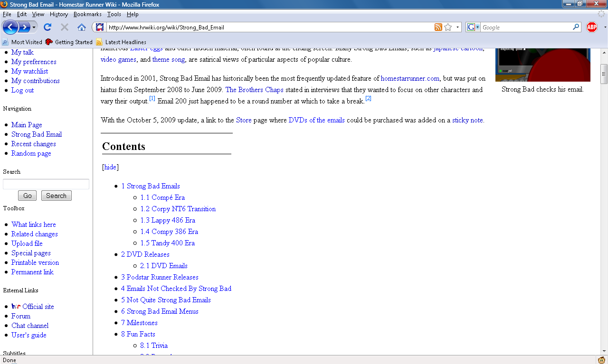Jump to 6 Strong Bad Email Menus
The image size is (608, 364).
160,311
